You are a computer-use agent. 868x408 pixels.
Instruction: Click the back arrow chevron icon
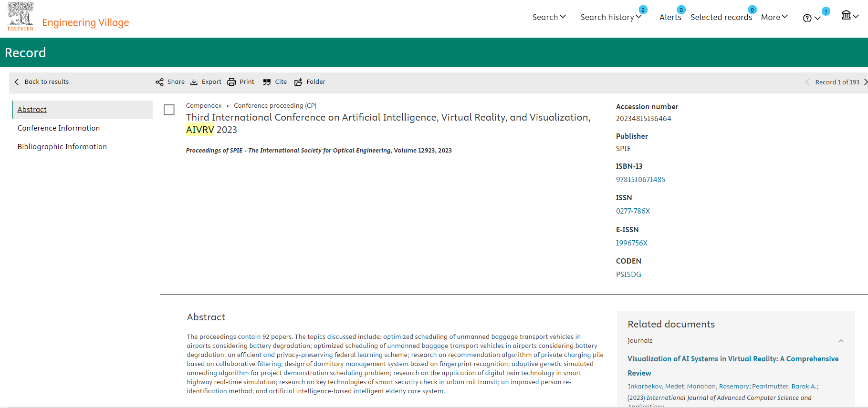coord(17,82)
